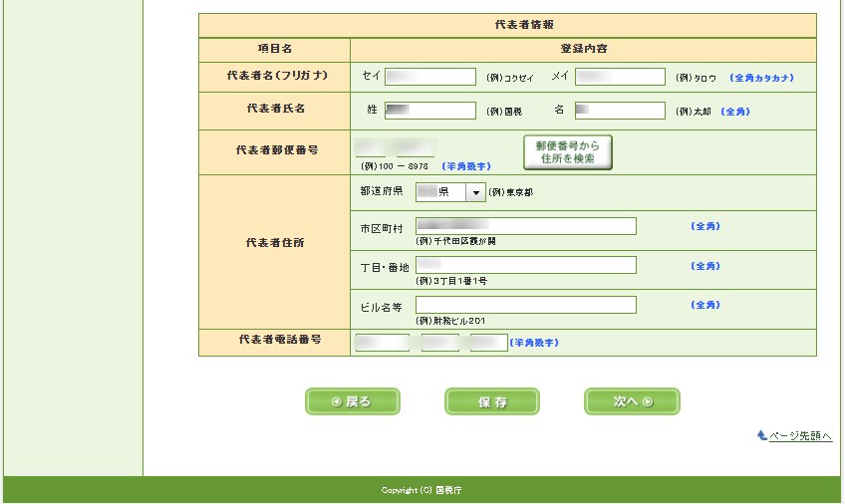Click the 保存 save button

pos(492,401)
